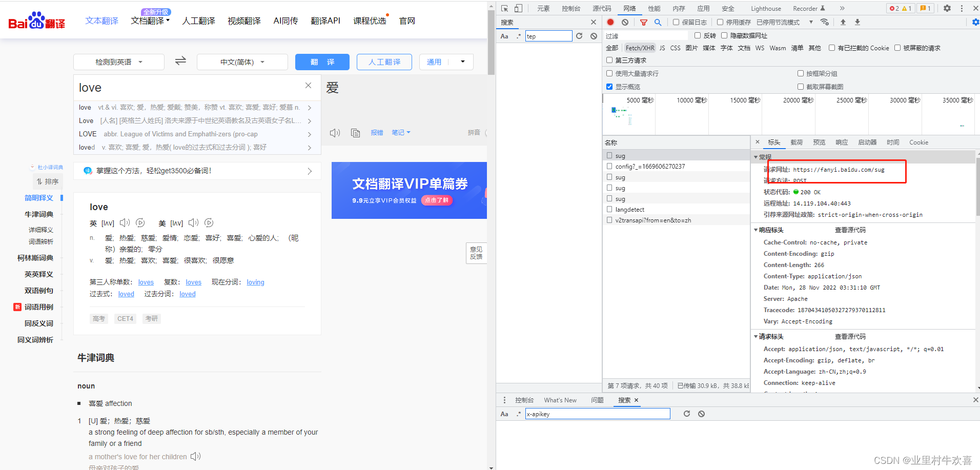Open the 文档翻译VIP单篇券 banner
The width and height of the screenshot is (980, 470).
[409, 190]
